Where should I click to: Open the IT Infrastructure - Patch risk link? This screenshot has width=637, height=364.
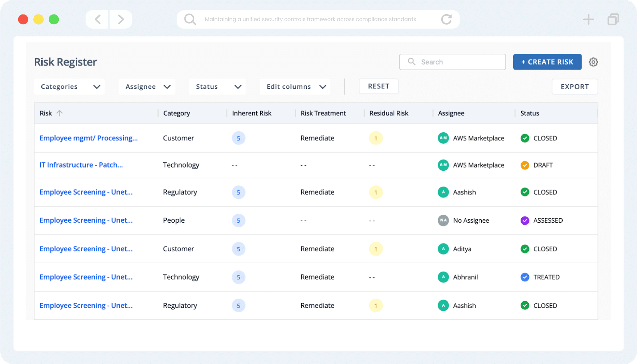pos(81,165)
